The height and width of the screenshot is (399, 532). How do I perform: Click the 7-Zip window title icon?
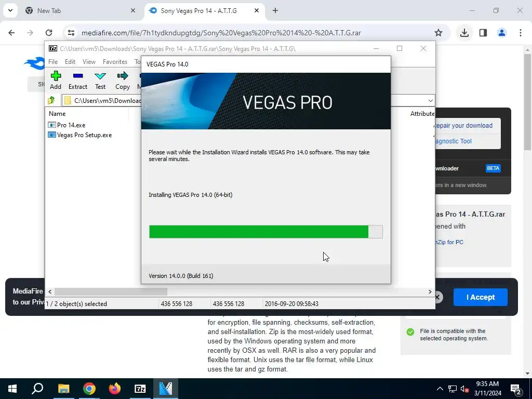pos(53,48)
